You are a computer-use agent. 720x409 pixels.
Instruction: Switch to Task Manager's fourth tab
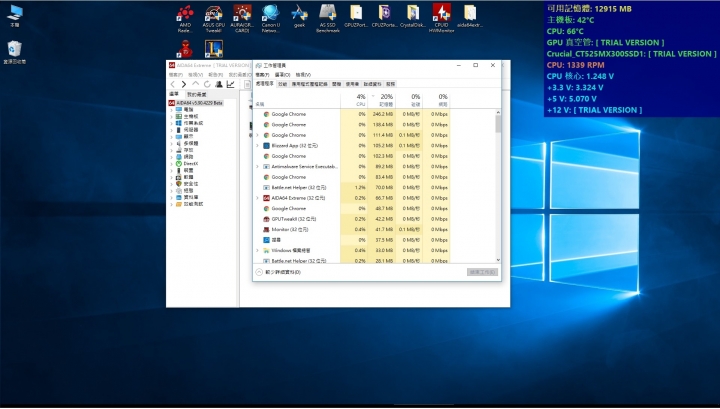[x=337, y=84]
